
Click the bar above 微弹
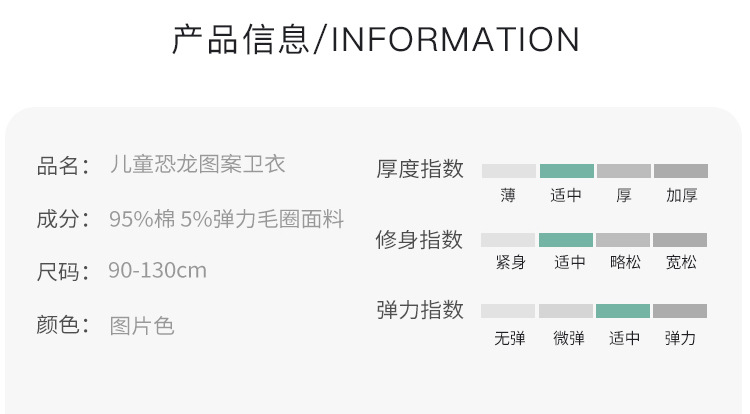click(x=566, y=311)
